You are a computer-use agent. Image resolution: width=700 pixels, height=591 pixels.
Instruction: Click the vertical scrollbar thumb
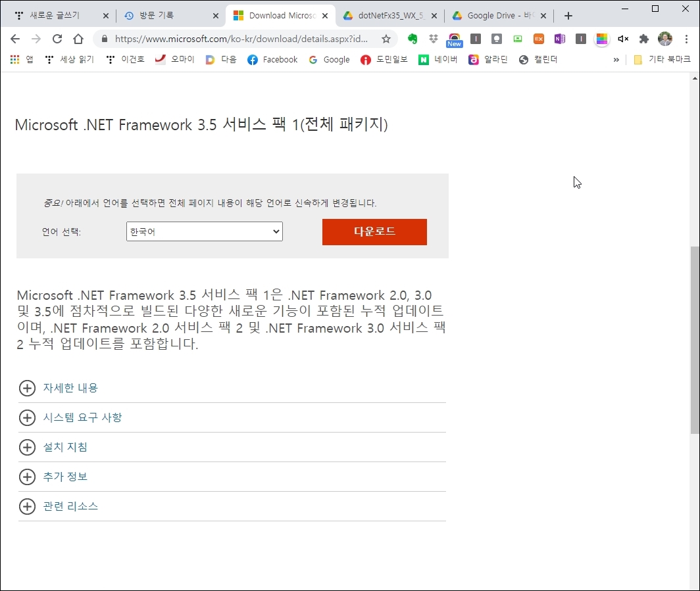pos(695,339)
